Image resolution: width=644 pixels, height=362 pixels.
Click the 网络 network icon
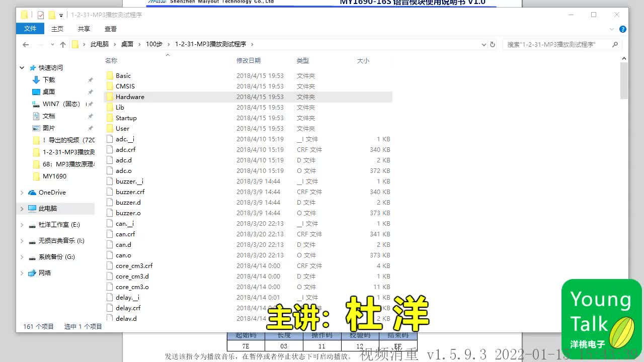tap(32, 273)
